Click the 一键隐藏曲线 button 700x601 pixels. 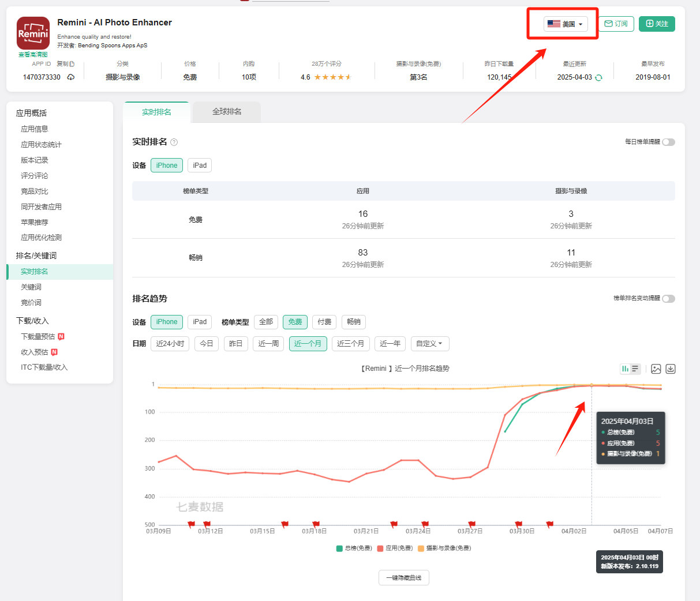(403, 578)
